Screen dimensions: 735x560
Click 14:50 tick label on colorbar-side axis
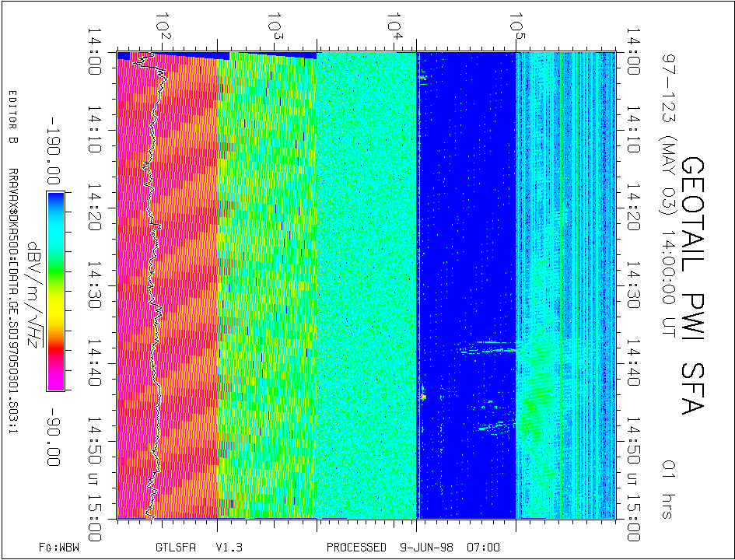[x=94, y=442]
